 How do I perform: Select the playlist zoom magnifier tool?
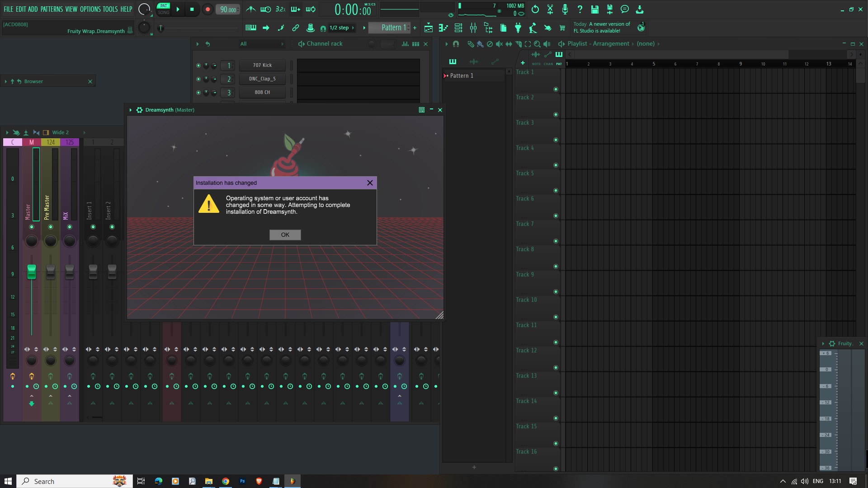537,44
